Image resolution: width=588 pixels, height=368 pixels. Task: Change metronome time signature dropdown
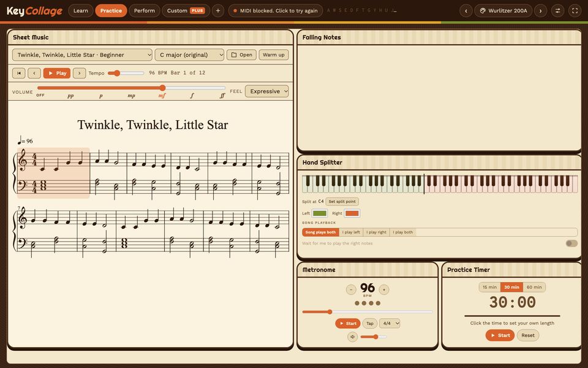390,323
